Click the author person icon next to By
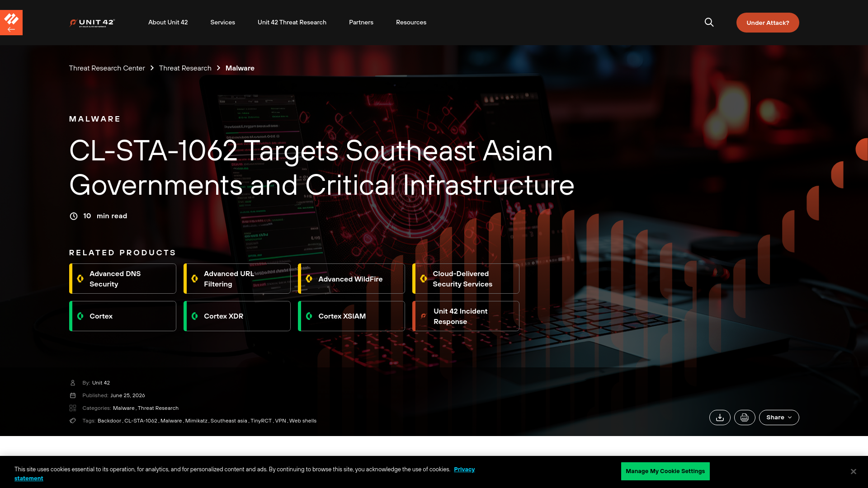868x488 pixels. 73,383
